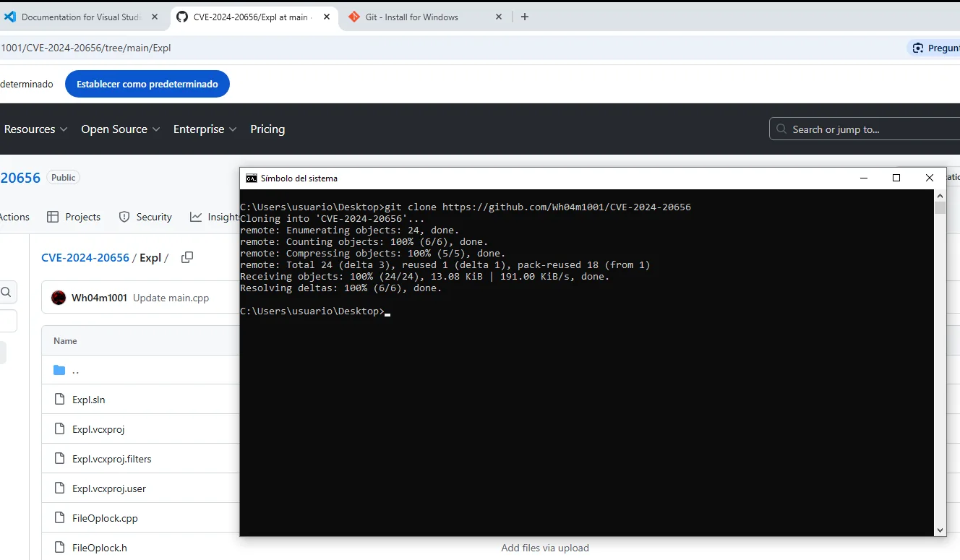Click the GitHub search magnifier icon

(x=781, y=129)
